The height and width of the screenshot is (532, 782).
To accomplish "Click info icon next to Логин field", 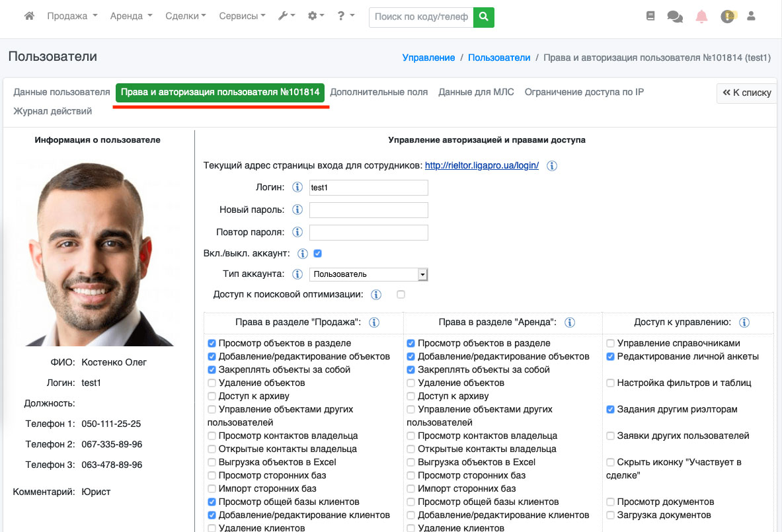I will tap(297, 188).
